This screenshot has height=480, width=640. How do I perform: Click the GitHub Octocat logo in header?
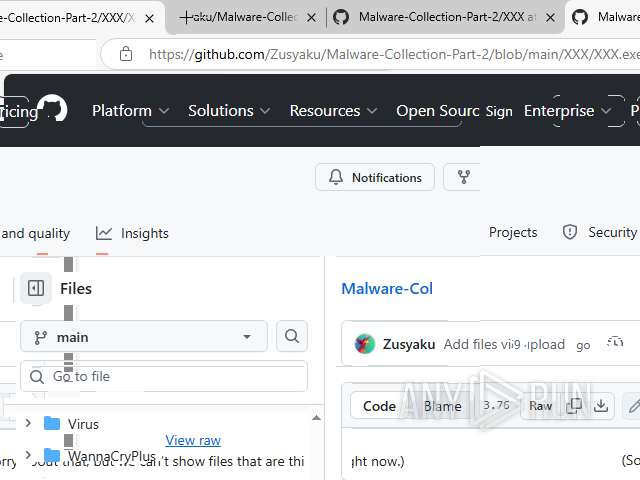(53, 108)
